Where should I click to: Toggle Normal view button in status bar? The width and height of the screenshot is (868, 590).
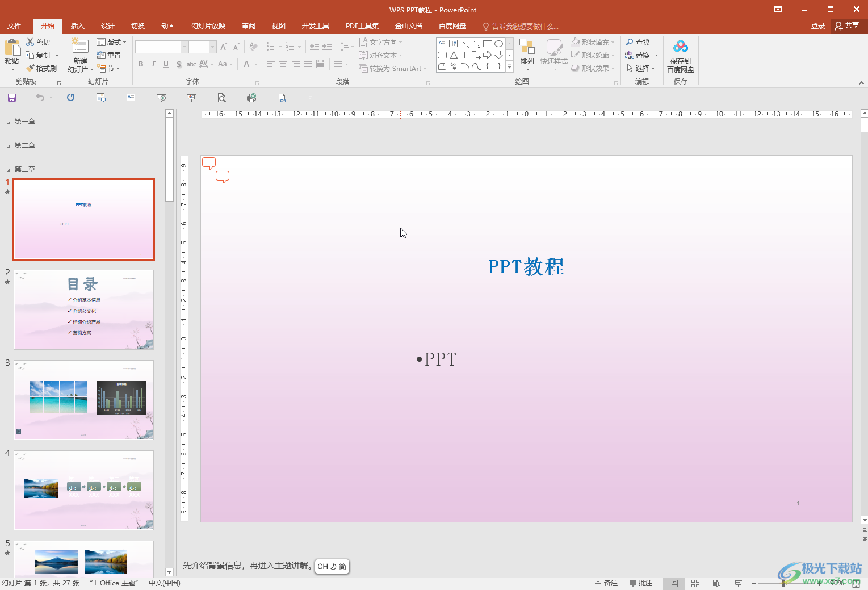click(673, 583)
